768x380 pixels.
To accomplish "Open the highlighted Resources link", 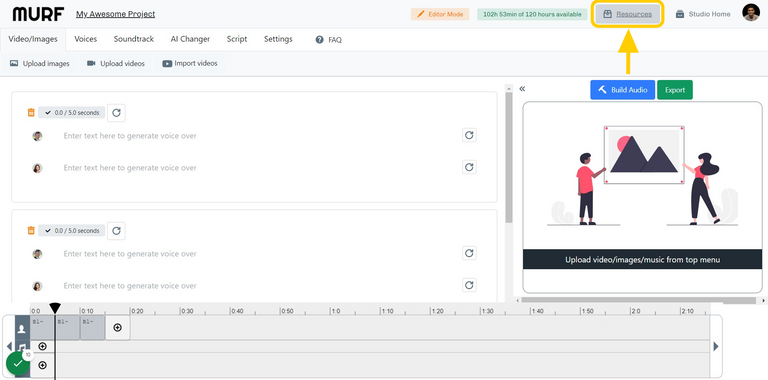I will tap(627, 14).
